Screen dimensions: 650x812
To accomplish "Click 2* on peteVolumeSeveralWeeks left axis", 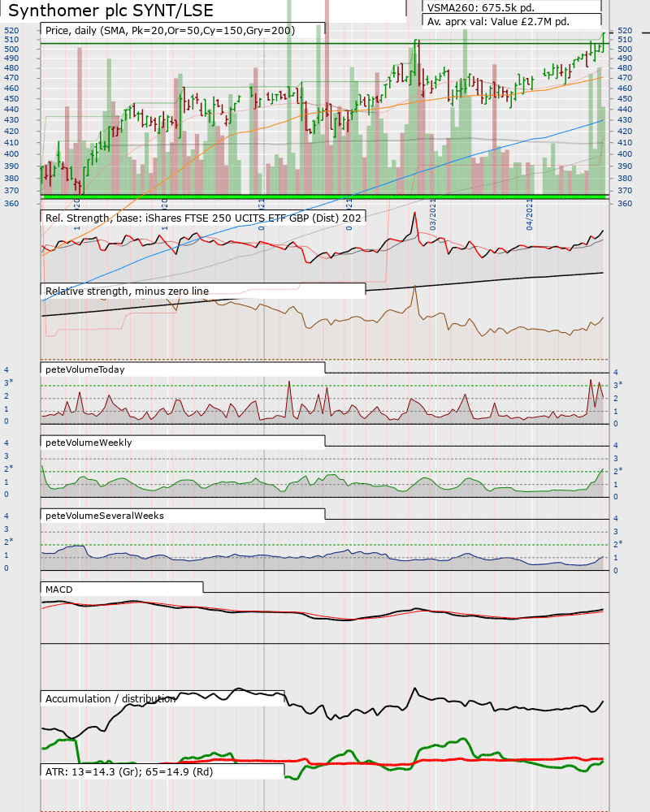I will click(9, 542).
